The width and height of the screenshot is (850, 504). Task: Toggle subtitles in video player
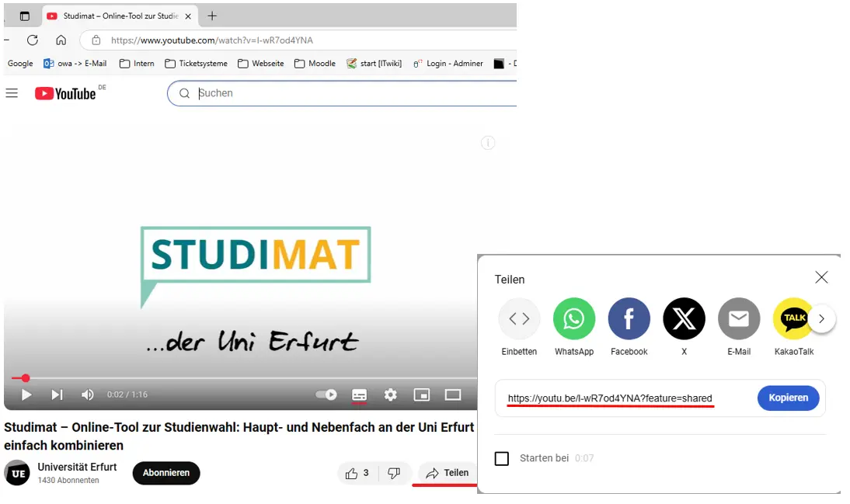[x=359, y=395]
